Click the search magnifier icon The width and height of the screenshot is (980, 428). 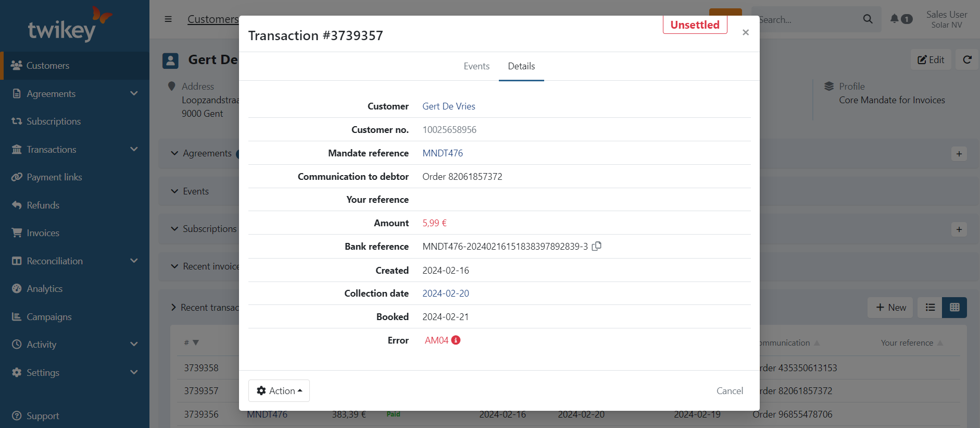point(868,19)
